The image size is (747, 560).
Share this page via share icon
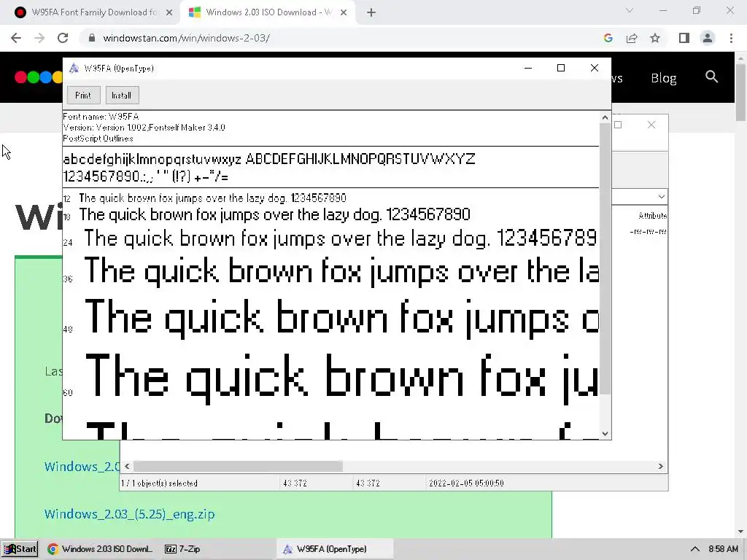point(632,38)
